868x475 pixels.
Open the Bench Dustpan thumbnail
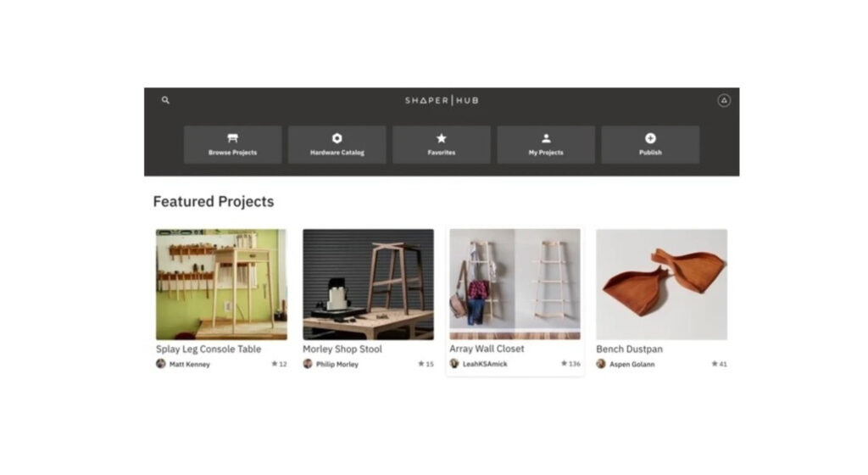pos(661,284)
